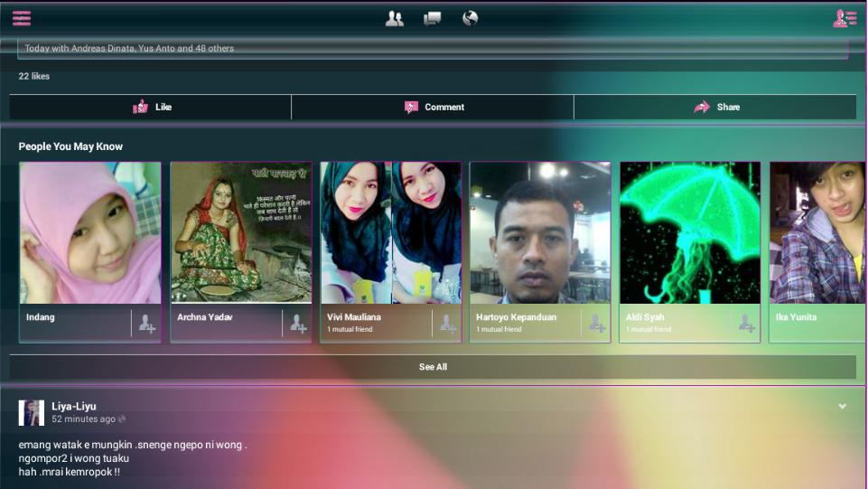Expand the Liya-Liyu post options chevron
The image size is (868, 489).
coord(842,407)
